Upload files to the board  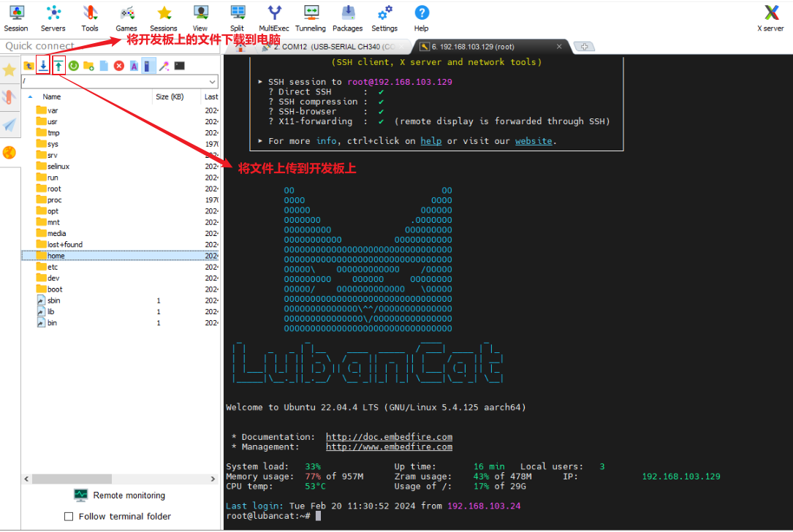58,66
